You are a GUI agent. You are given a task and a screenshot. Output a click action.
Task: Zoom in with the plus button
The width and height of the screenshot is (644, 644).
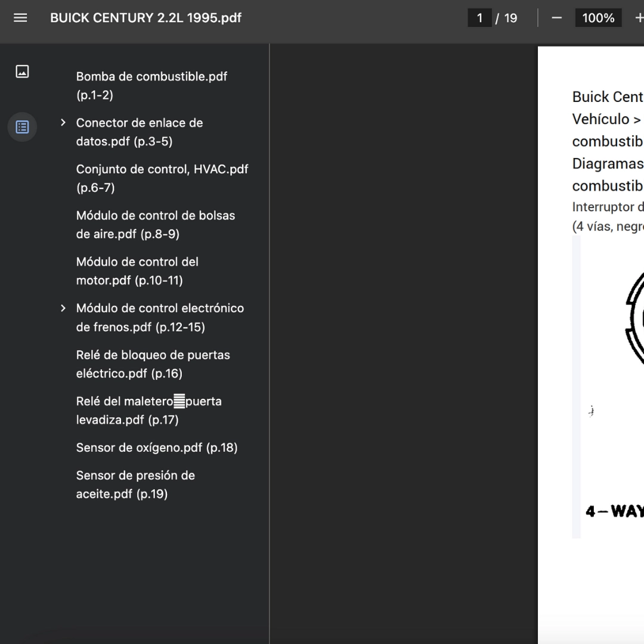[x=639, y=18]
